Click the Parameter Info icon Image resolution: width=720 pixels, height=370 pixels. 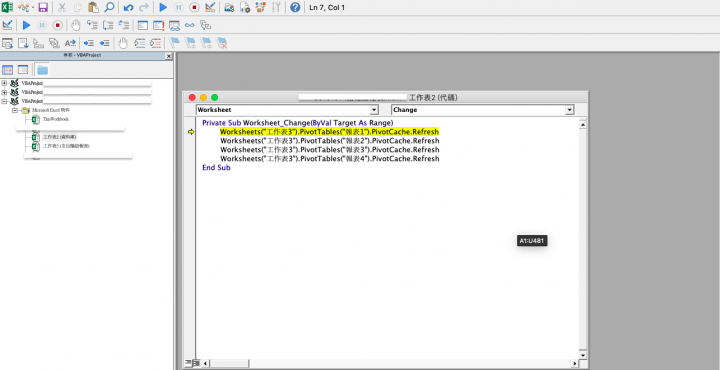click(54, 43)
